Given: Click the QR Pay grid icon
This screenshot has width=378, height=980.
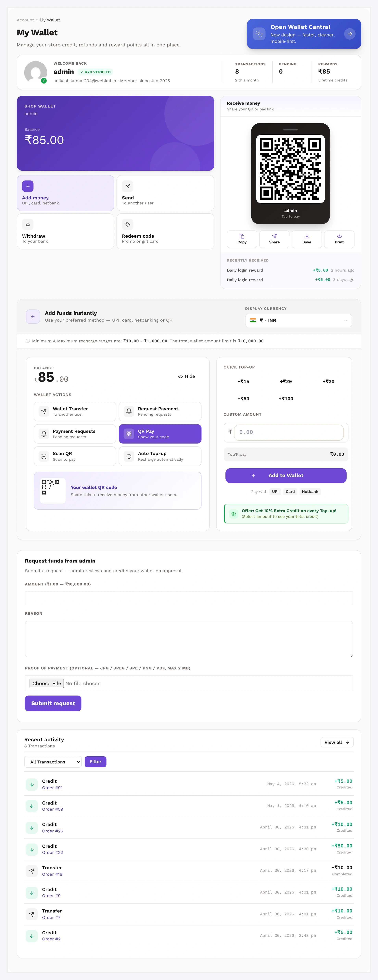Looking at the screenshot, I should click(129, 434).
